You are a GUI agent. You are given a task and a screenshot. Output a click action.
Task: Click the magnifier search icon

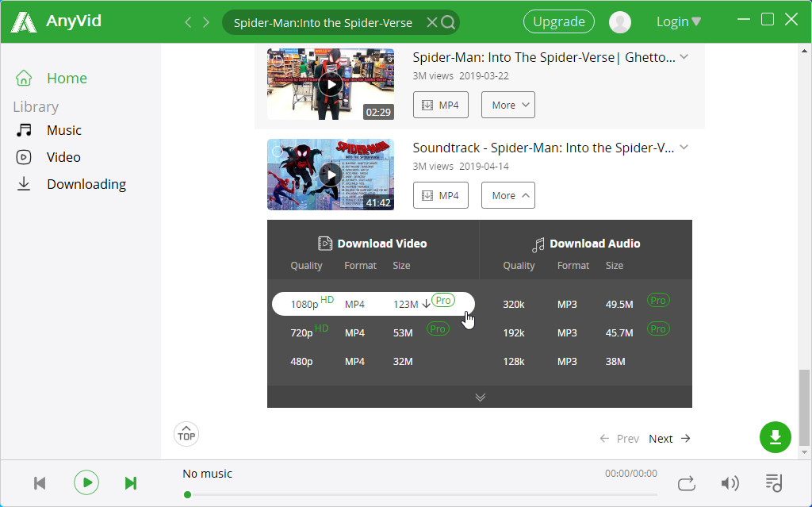pyautogui.click(x=449, y=22)
